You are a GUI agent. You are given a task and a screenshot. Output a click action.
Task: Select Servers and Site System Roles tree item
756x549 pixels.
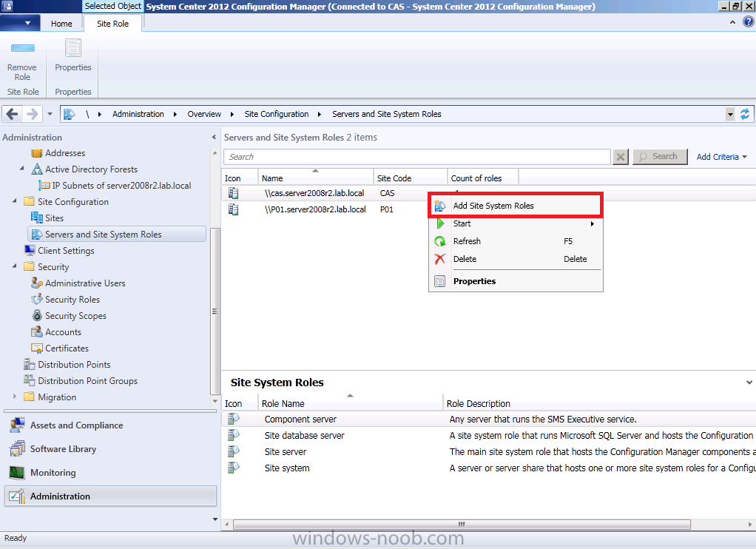click(x=117, y=235)
